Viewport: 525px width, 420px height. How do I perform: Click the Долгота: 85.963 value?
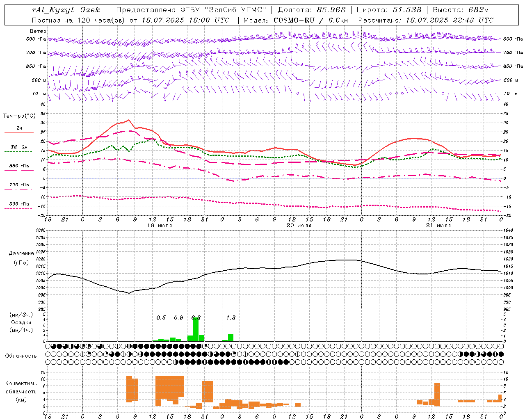tap(312, 10)
